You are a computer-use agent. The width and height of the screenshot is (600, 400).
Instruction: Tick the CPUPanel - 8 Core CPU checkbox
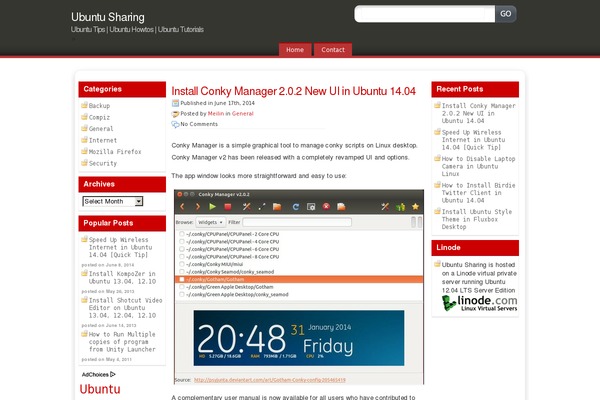pos(182,257)
